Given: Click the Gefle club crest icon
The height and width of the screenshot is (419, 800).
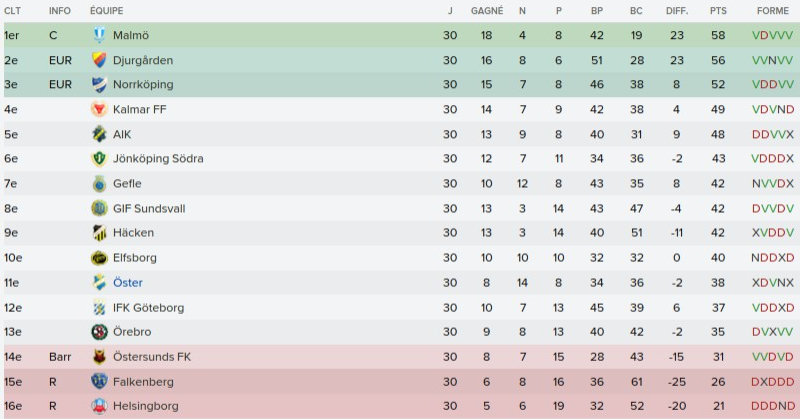Looking at the screenshot, I should pos(99,184).
